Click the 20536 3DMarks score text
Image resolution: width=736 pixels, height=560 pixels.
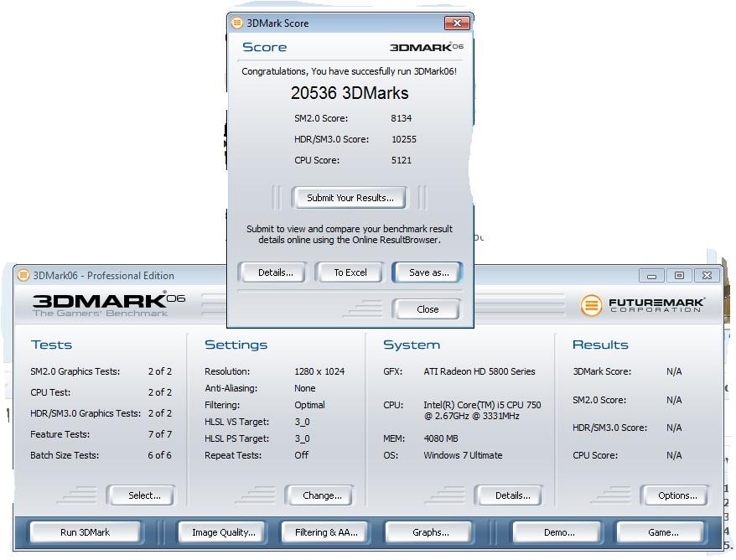(350, 93)
